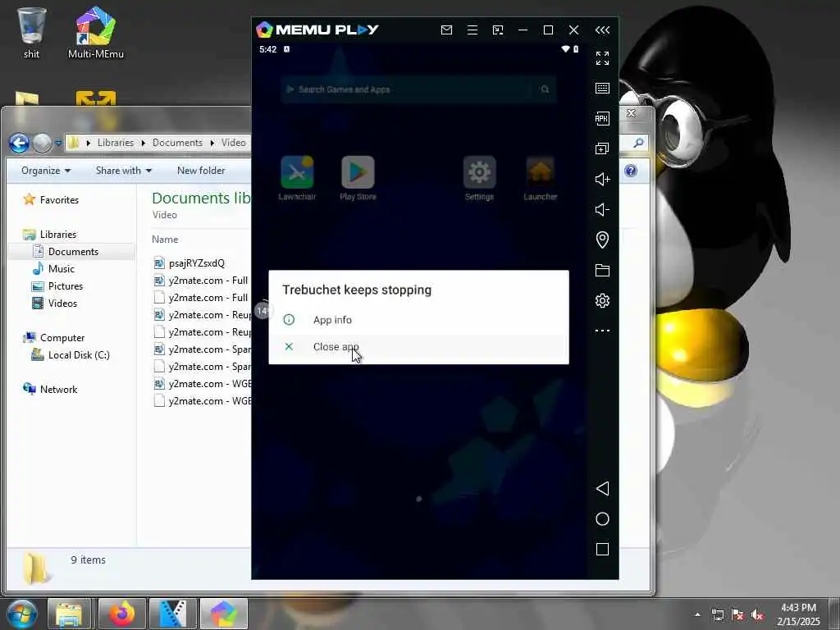Viewport: 840px width, 630px height.
Task: Open MEmu hamburger menu
Action: [x=472, y=30]
